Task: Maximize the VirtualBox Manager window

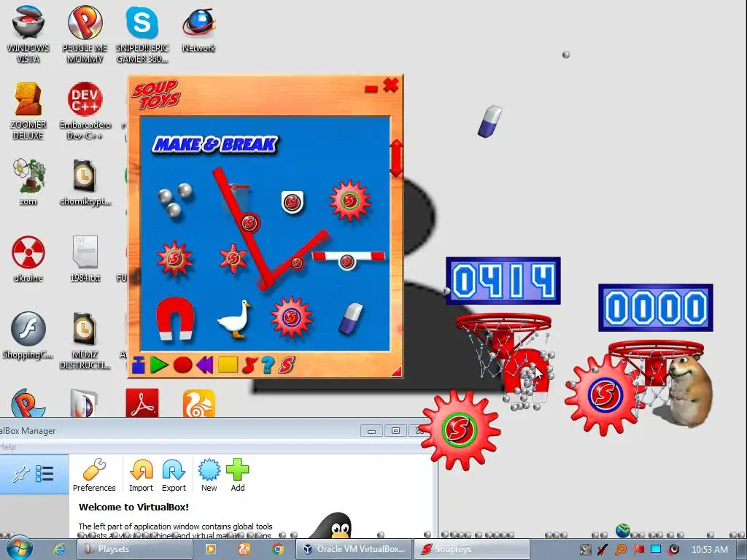Action: 395,430
